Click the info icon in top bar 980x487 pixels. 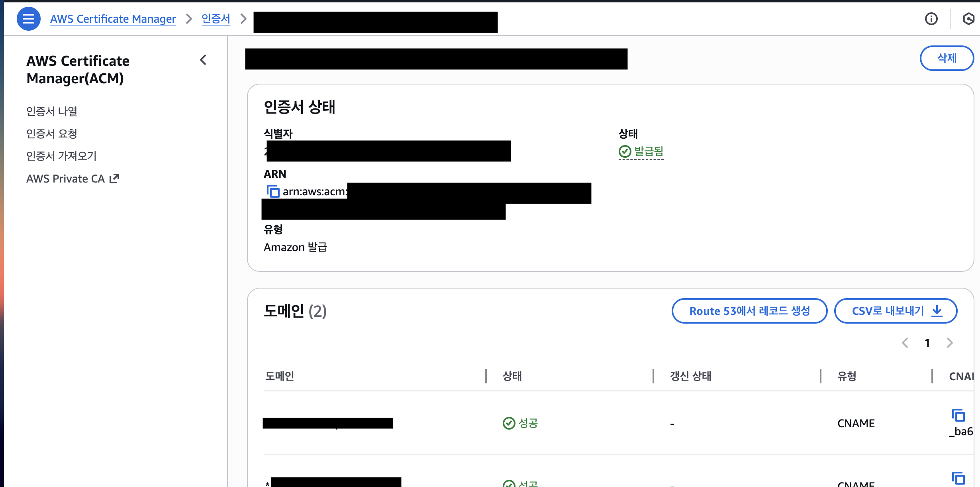pyautogui.click(x=931, y=19)
